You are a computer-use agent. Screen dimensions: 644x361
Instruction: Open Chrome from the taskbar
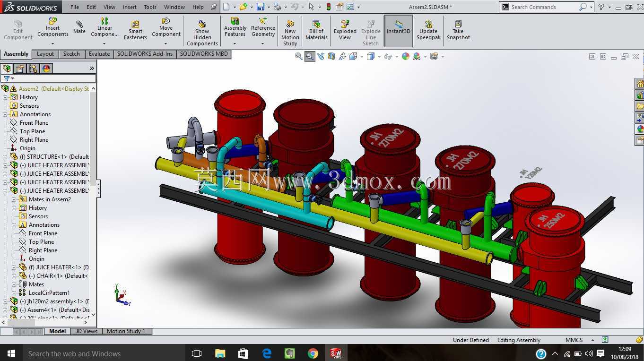point(313,353)
